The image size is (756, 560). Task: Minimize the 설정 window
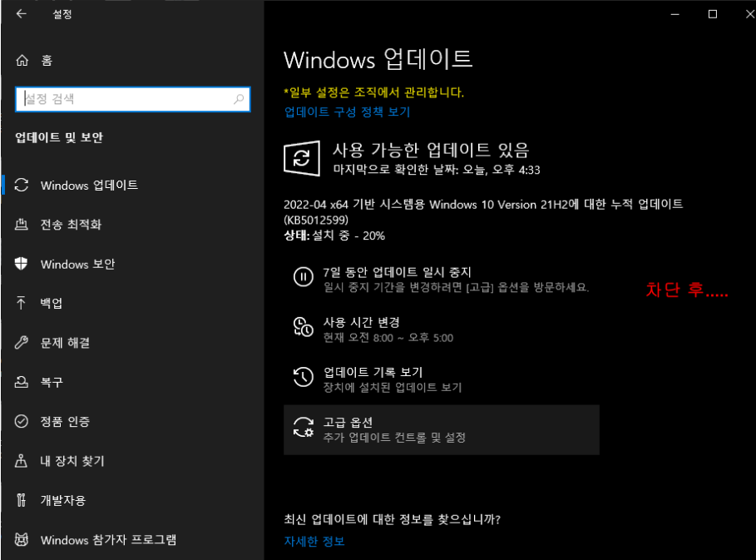pos(675,14)
